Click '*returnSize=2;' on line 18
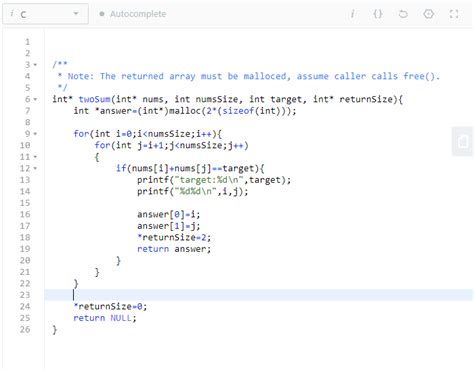Screen dimensions: 474x371 pos(174,237)
